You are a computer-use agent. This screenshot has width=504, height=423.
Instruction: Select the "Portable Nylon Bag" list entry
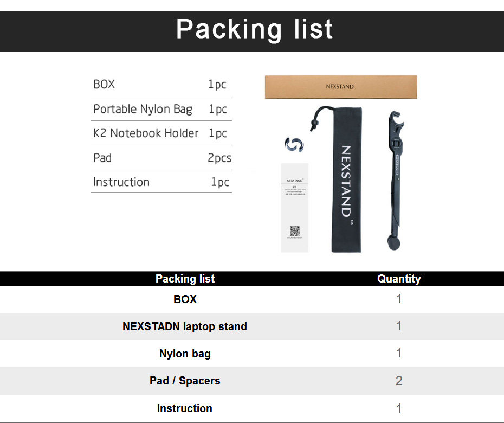(143, 109)
